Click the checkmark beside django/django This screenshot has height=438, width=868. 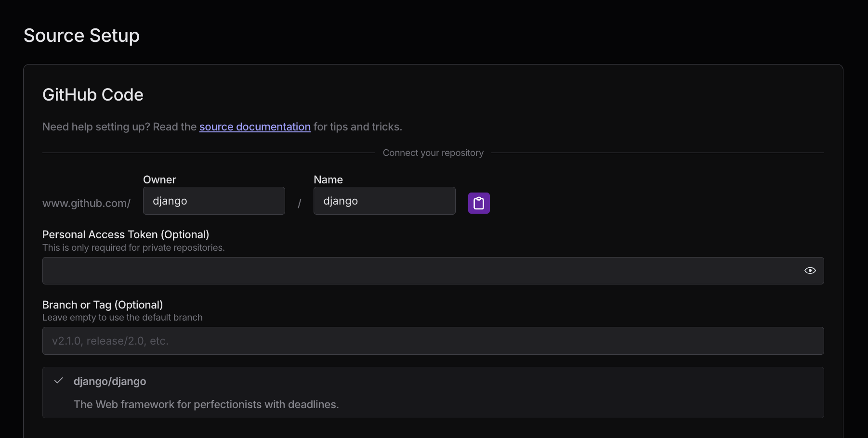coord(58,380)
